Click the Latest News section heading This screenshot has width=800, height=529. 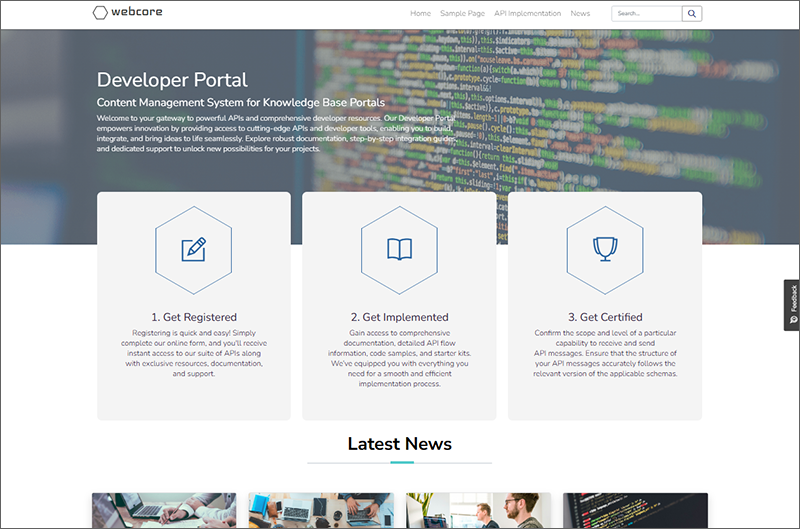pos(400,443)
